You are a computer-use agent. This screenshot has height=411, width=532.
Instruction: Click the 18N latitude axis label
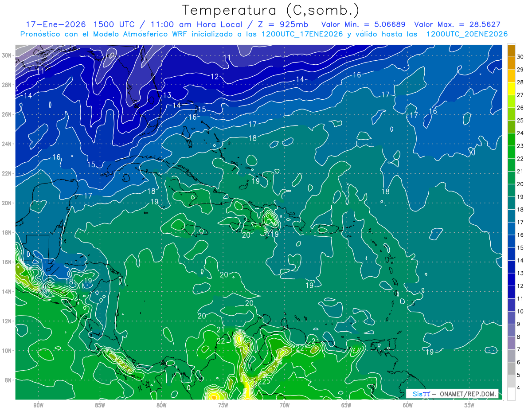pos(7,232)
